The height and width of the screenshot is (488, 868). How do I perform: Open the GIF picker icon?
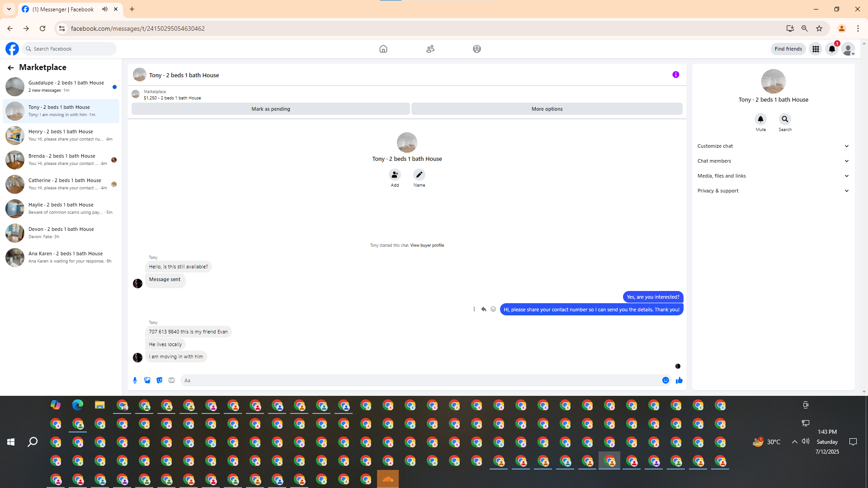click(x=171, y=380)
